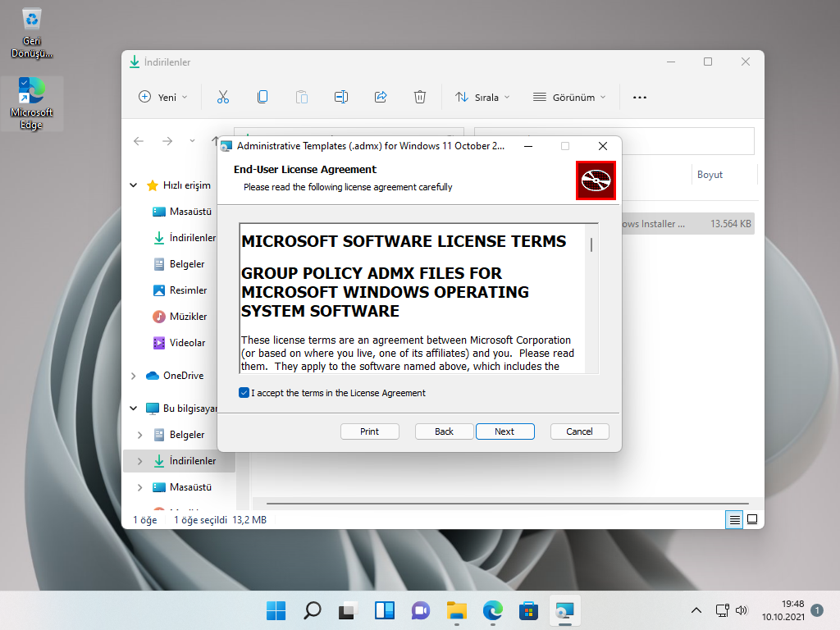Select Masaüstü under Hızlı erişim
This screenshot has height=630, width=840.
pyautogui.click(x=182, y=212)
